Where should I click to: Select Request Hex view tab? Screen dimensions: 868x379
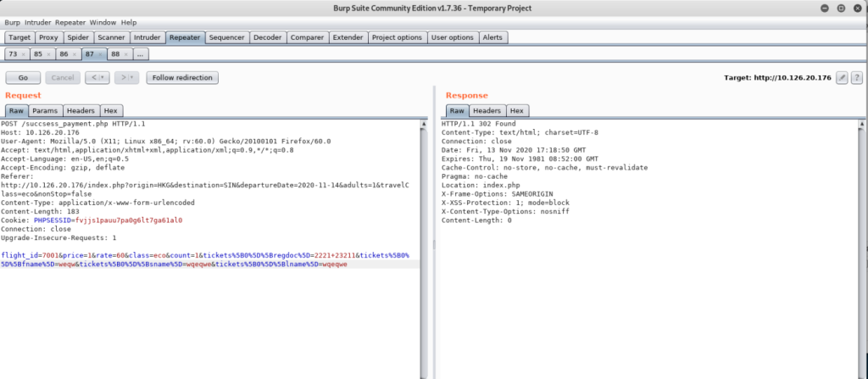click(x=112, y=111)
